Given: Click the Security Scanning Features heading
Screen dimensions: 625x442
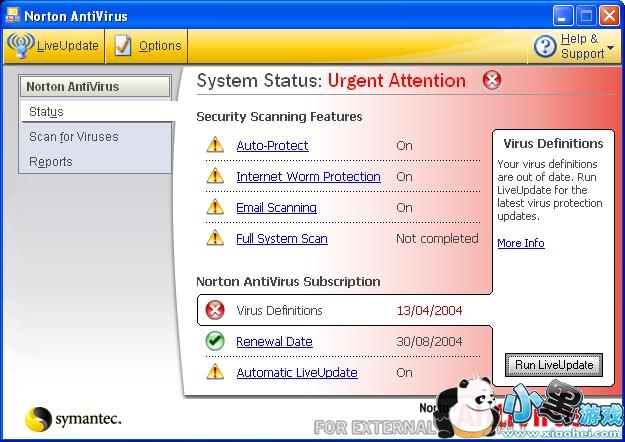Looking at the screenshot, I should coord(279,117).
